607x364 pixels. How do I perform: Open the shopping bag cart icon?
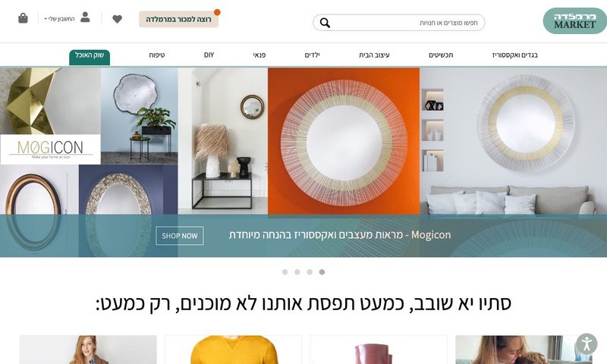(x=23, y=18)
